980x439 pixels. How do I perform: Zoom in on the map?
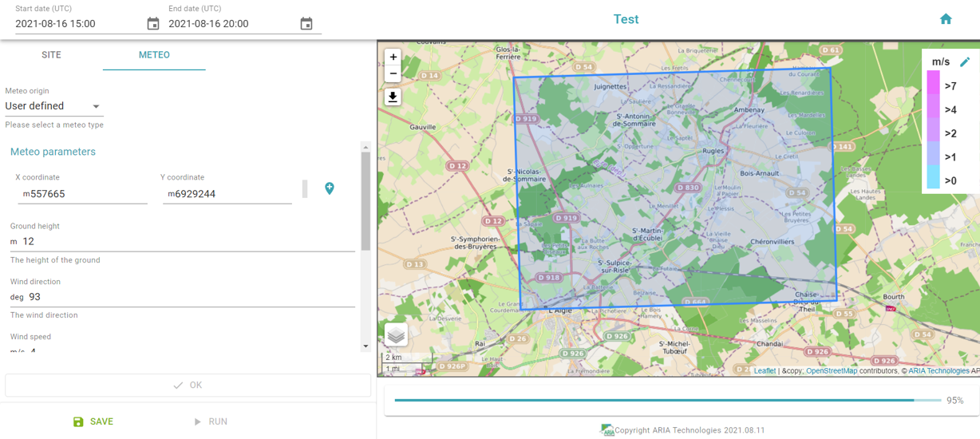point(393,57)
